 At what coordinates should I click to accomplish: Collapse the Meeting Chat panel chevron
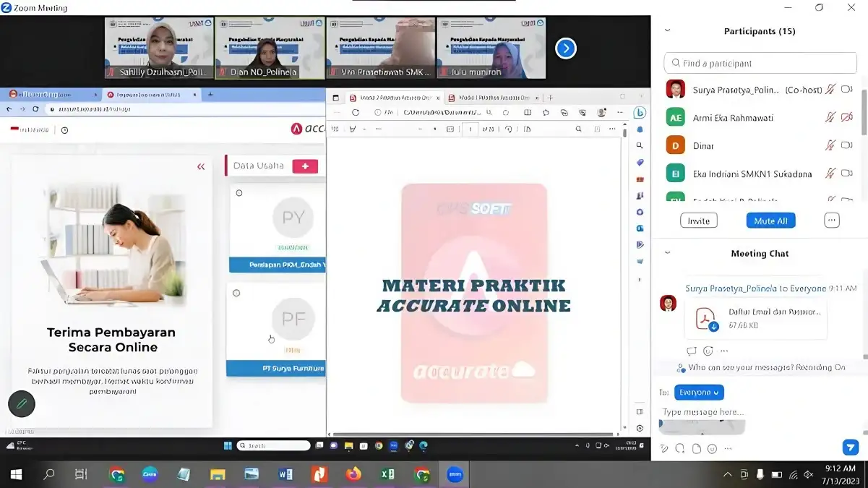click(x=667, y=253)
